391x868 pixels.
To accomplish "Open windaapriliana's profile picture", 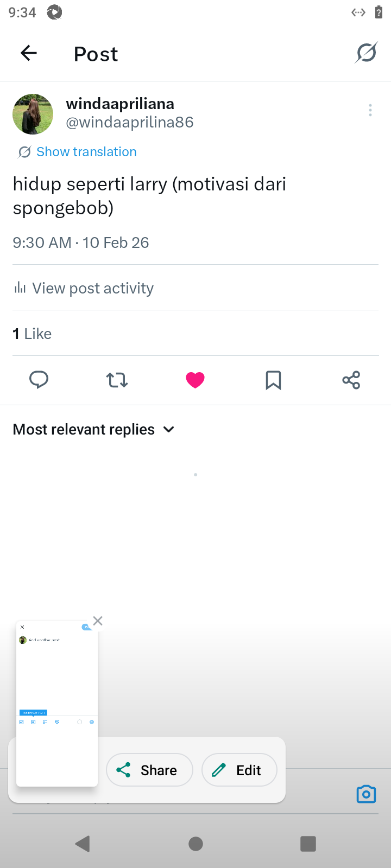I will 33,114.
